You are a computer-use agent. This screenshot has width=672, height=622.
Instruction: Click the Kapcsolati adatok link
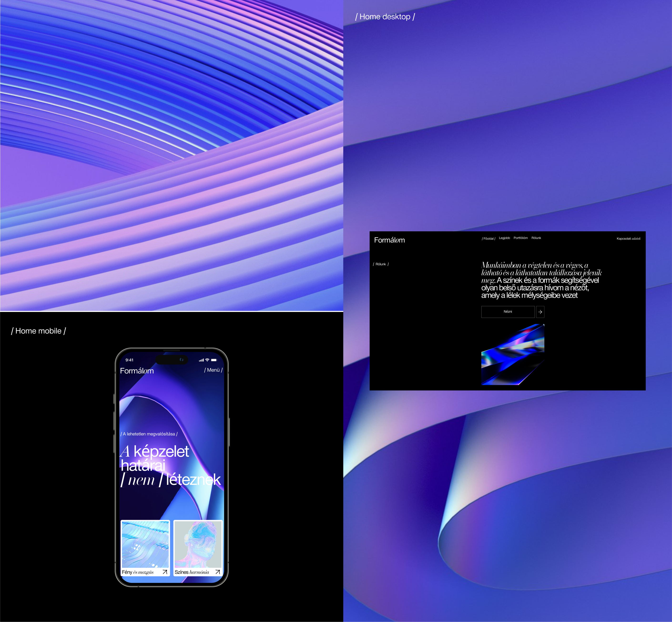tap(629, 239)
